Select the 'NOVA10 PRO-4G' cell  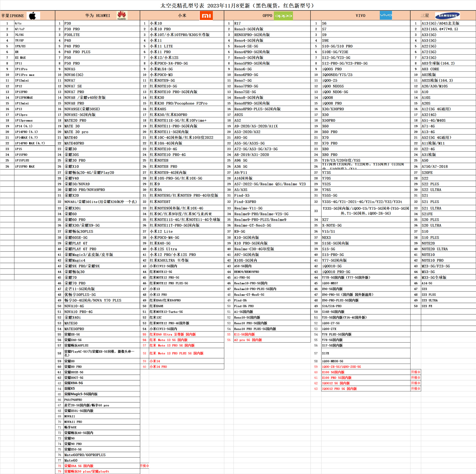pos(102,312)
